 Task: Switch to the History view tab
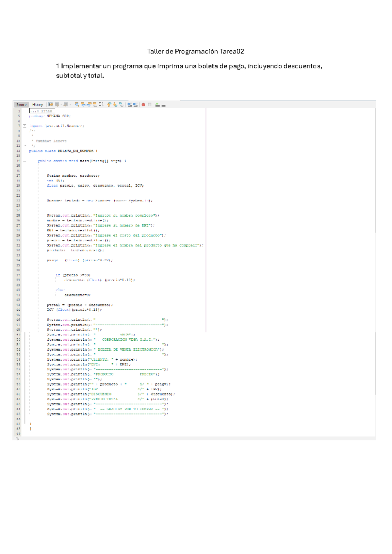37,105
